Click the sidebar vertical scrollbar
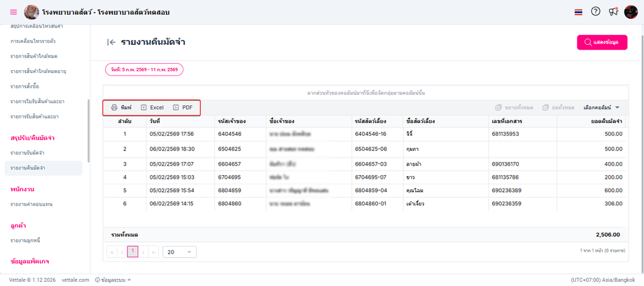This screenshot has width=644, height=286. [89, 131]
